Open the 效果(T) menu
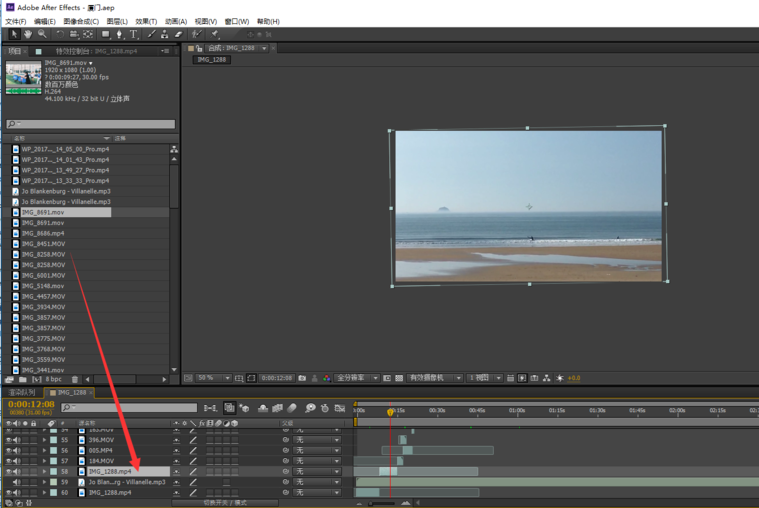The width and height of the screenshot is (759, 508). pos(146,21)
